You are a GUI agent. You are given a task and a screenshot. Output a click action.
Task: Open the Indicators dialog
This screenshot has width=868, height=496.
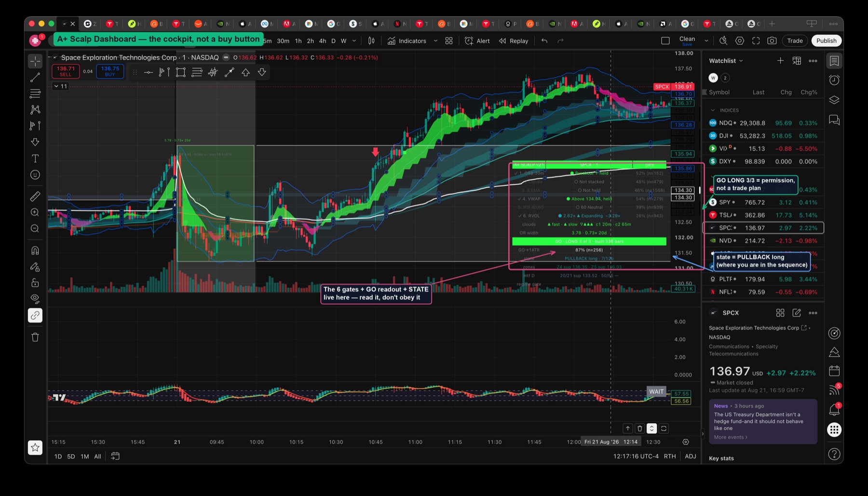[x=407, y=41]
